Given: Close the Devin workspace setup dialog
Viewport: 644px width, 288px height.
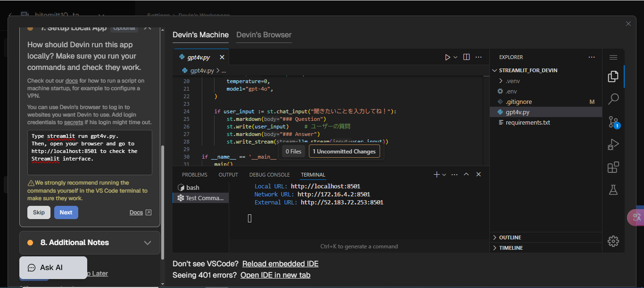Looking at the screenshot, I should 628,24.
